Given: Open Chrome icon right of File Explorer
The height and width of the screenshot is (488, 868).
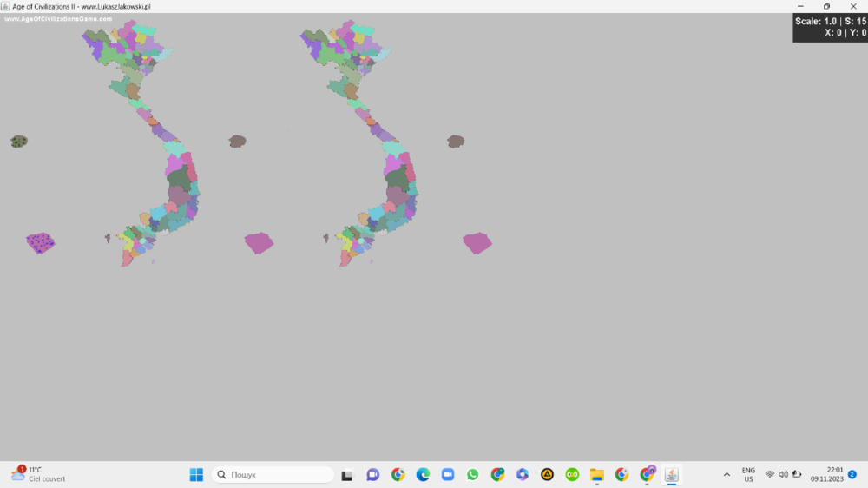Looking at the screenshot, I should (x=621, y=475).
